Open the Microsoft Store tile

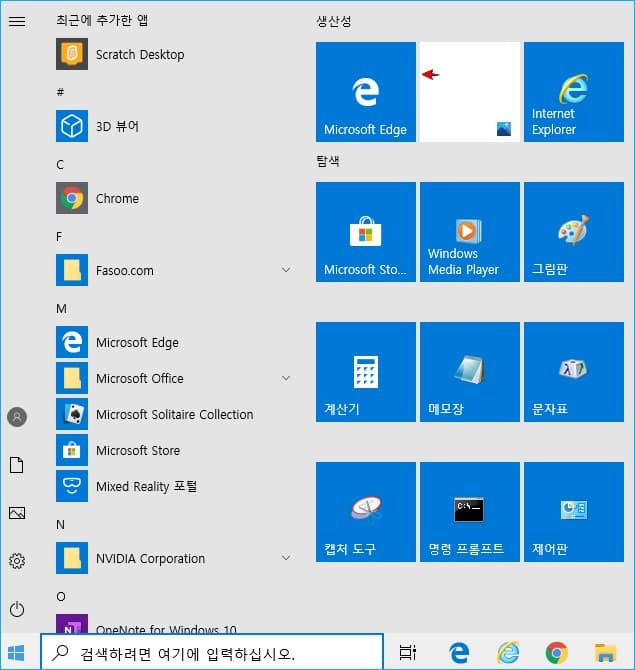click(366, 232)
